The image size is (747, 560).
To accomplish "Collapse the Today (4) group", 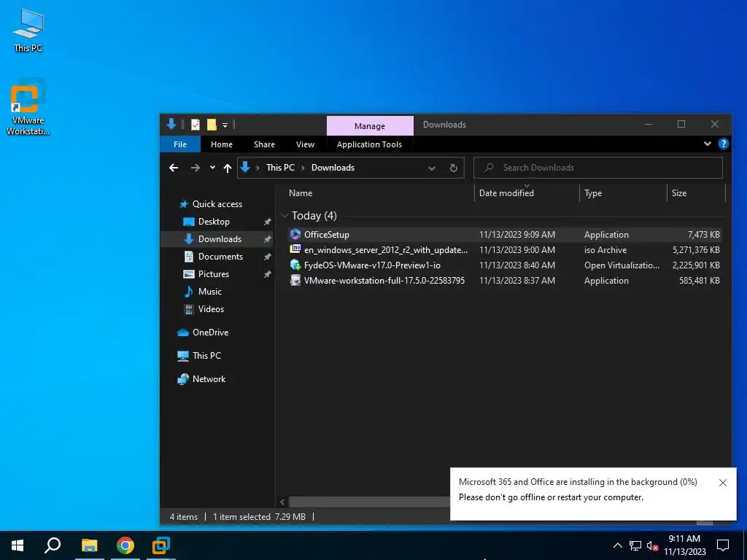I will click(x=285, y=216).
